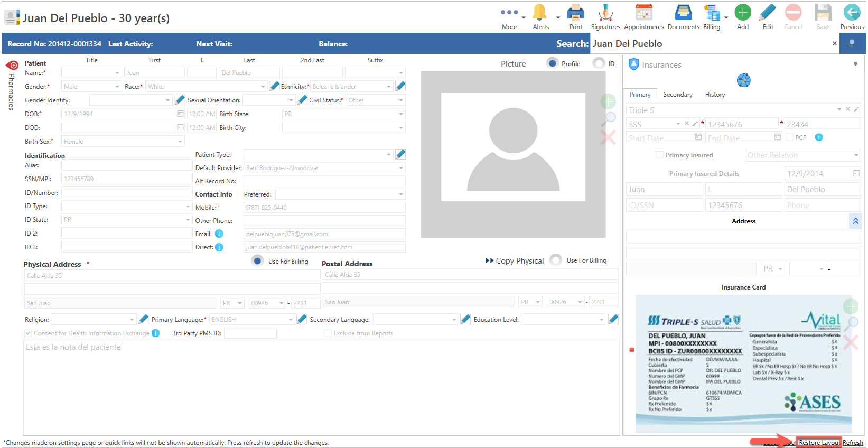Click the Mobile phone field
Viewport: 868px width, 448px height.
tap(324, 208)
